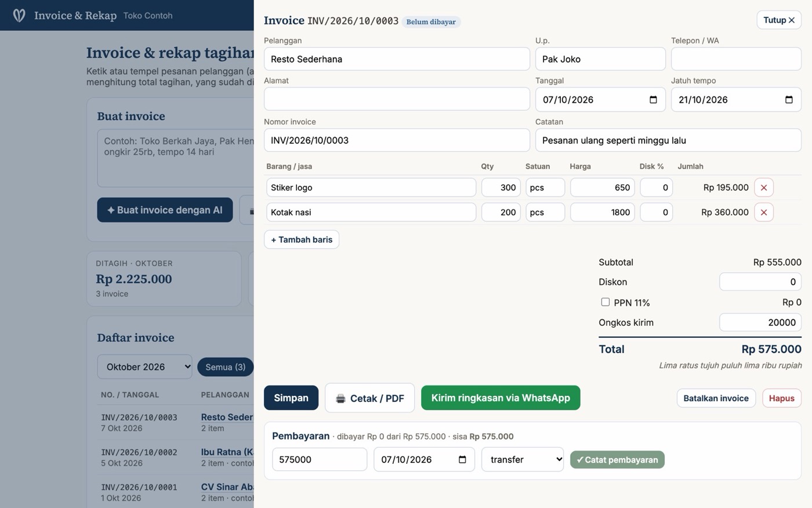Click Catat pembayaran button
The image size is (812, 508).
coord(617,460)
